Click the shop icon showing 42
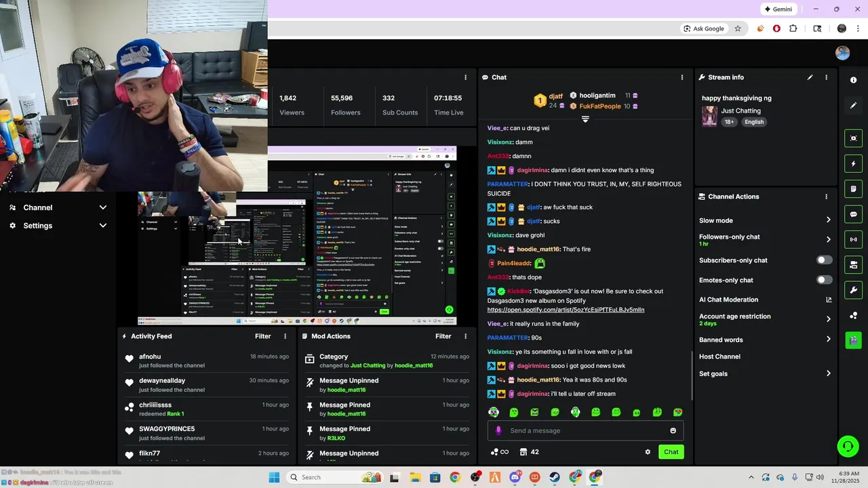Image resolution: width=868 pixels, height=488 pixels. coord(529,452)
